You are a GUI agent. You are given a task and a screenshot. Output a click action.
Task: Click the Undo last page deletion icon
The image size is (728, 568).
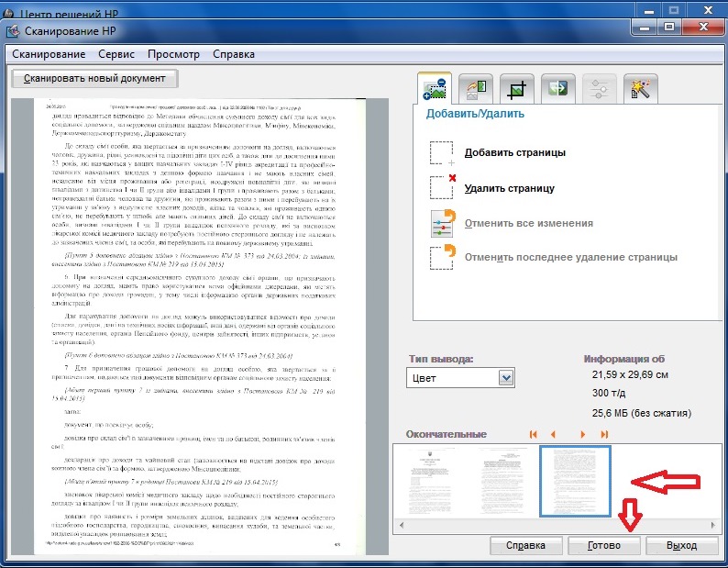[443, 258]
